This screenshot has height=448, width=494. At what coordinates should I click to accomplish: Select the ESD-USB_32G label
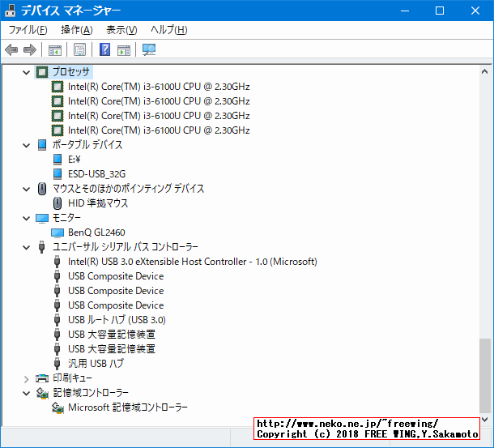click(x=96, y=174)
